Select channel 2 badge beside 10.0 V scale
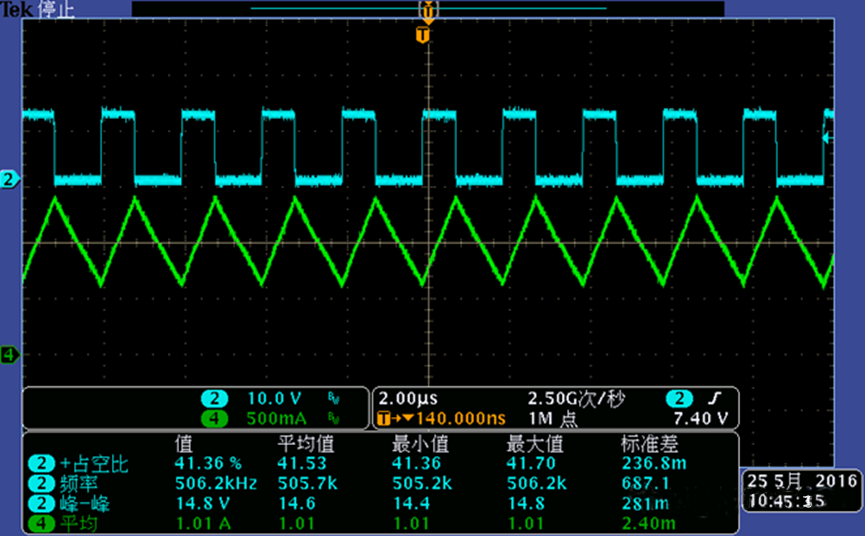865x536 pixels. point(213,397)
